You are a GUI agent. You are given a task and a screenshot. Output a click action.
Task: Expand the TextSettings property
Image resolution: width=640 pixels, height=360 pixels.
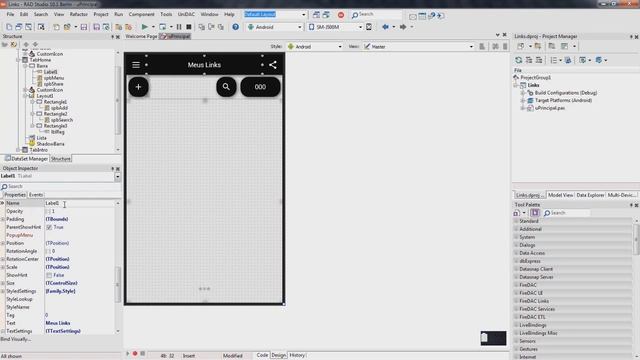pos(3,331)
